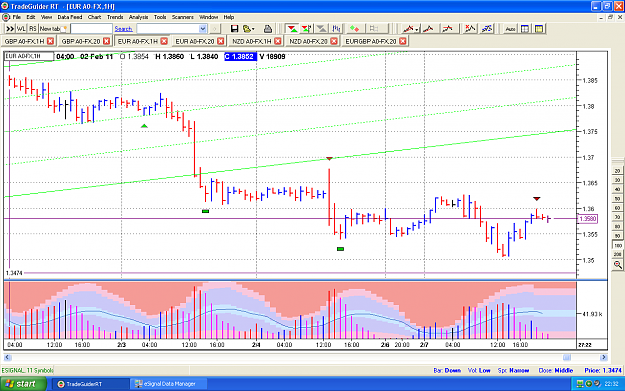Click the triangles icon with the red cross
This screenshot has height=391, width=625.
307,29
